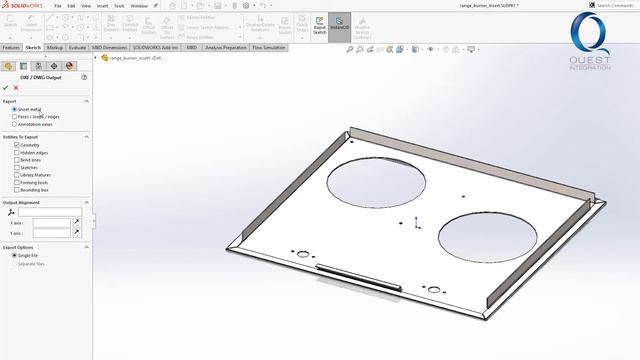Open Hide/Show Items icon in view toolbar
The height and width of the screenshot is (360, 640).
pyautogui.click(x=431, y=49)
